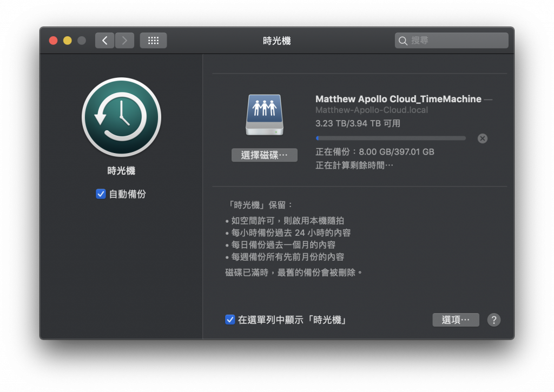This screenshot has width=554, height=392.
Task: Click the 正在備份：8.00 GB/397.01 GB status
Action: tap(374, 152)
